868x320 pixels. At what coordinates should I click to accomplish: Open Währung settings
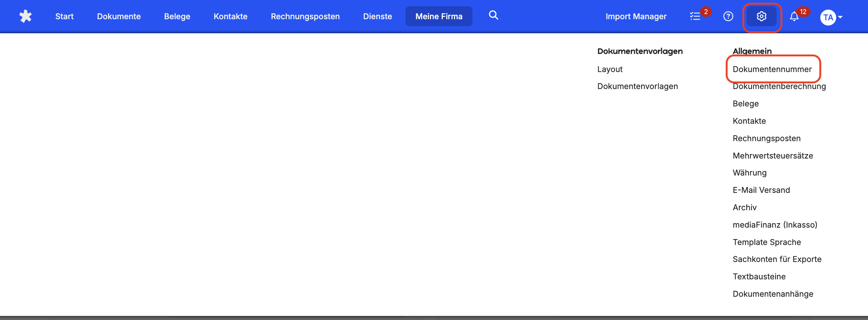click(x=750, y=173)
